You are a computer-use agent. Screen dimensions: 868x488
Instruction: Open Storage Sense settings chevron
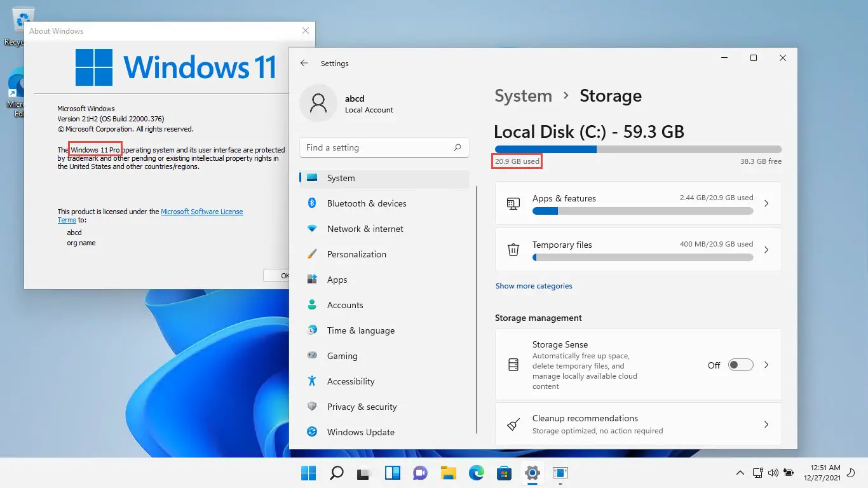(766, 365)
